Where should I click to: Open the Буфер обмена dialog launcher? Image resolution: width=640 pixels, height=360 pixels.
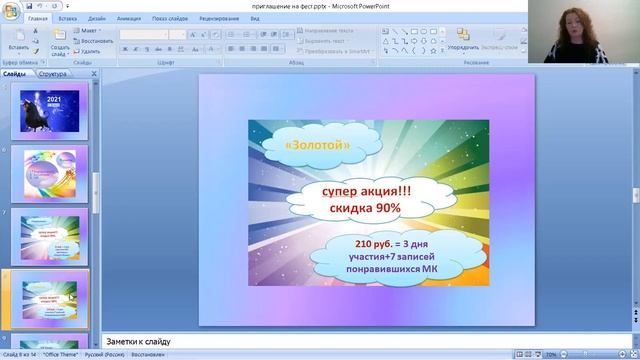tap(43, 62)
